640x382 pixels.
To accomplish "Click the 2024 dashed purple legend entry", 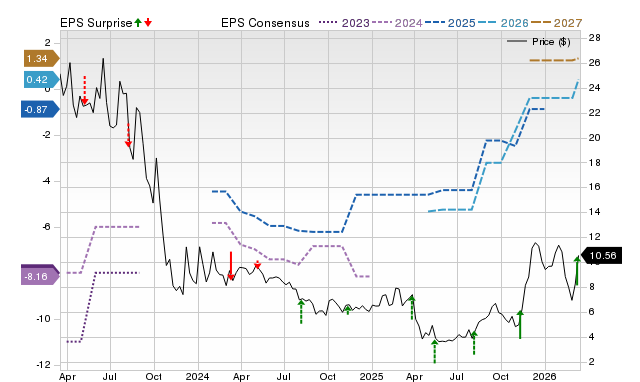I will pos(397,23).
